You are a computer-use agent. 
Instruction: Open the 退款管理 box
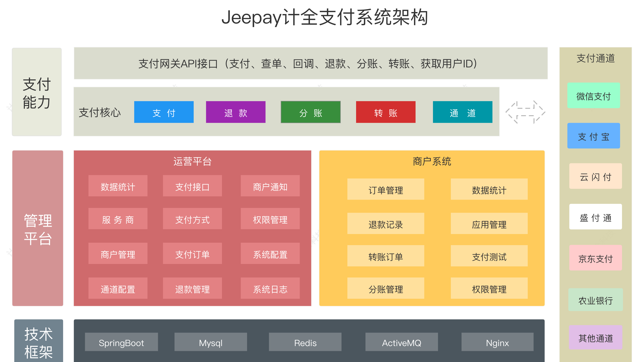click(x=192, y=288)
